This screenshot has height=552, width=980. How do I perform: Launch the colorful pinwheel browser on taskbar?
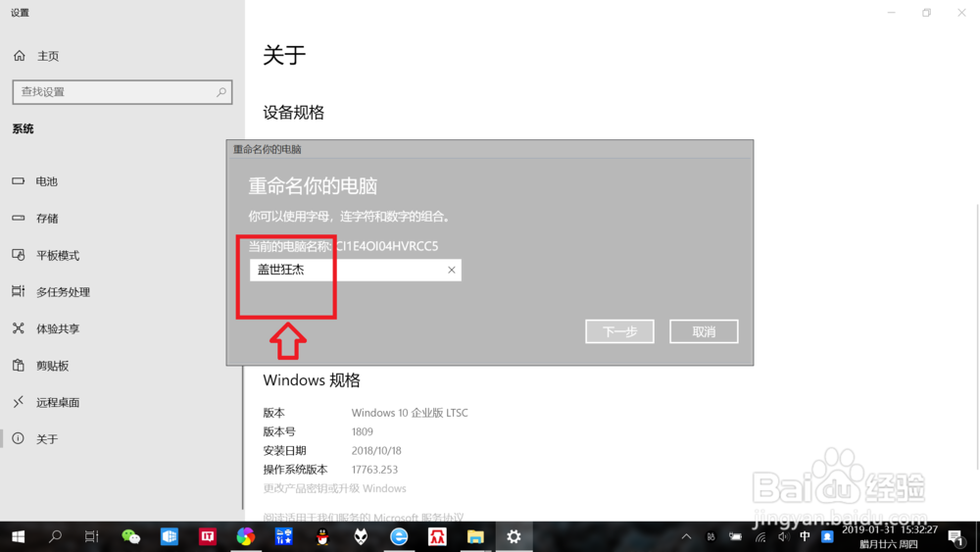(x=246, y=536)
